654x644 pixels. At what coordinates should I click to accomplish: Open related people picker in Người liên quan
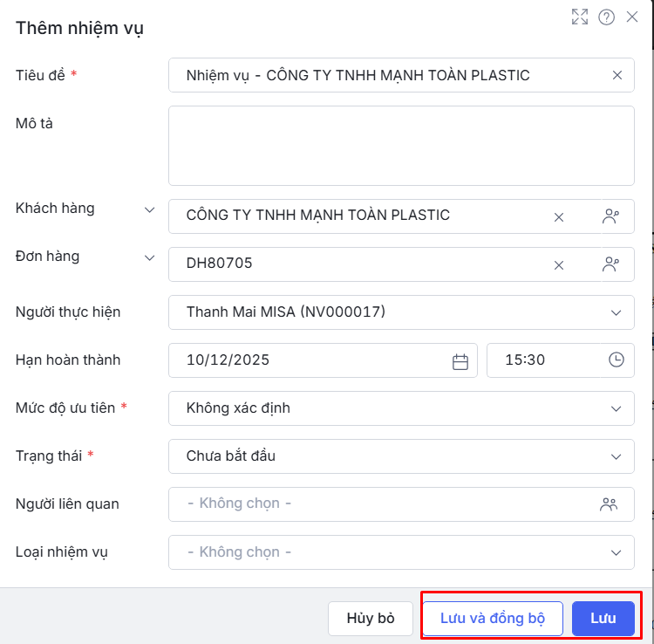pyautogui.click(x=609, y=504)
